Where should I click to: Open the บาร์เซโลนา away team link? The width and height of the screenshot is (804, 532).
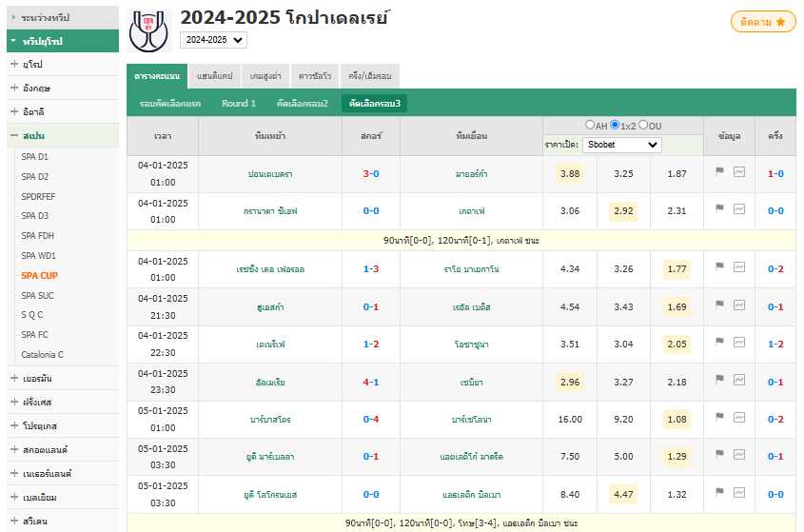click(x=471, y=420)
